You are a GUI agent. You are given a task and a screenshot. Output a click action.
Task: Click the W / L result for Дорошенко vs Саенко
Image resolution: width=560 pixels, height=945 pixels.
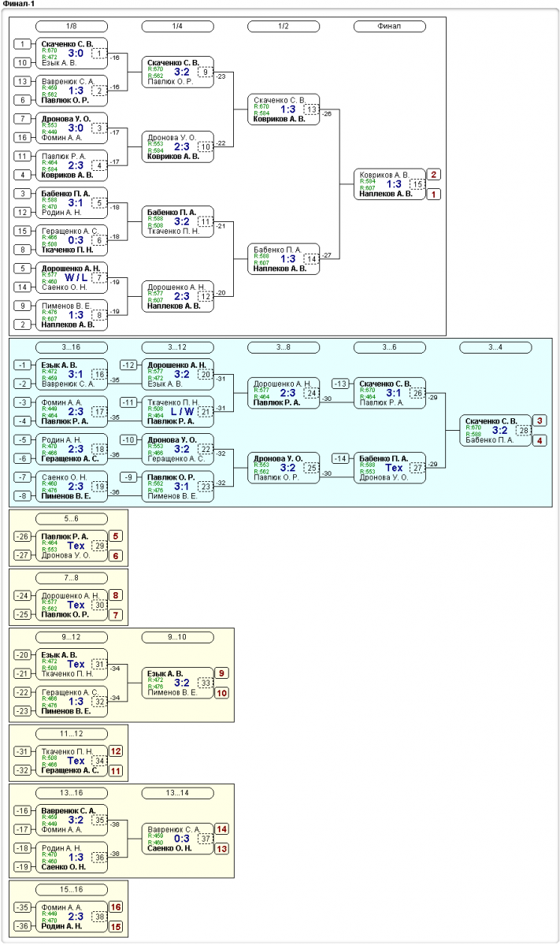(76, 277)
